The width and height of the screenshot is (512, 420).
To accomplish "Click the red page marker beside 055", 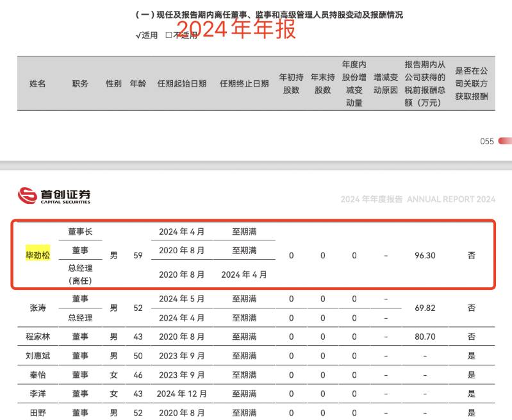I will (x=505, y=141).
